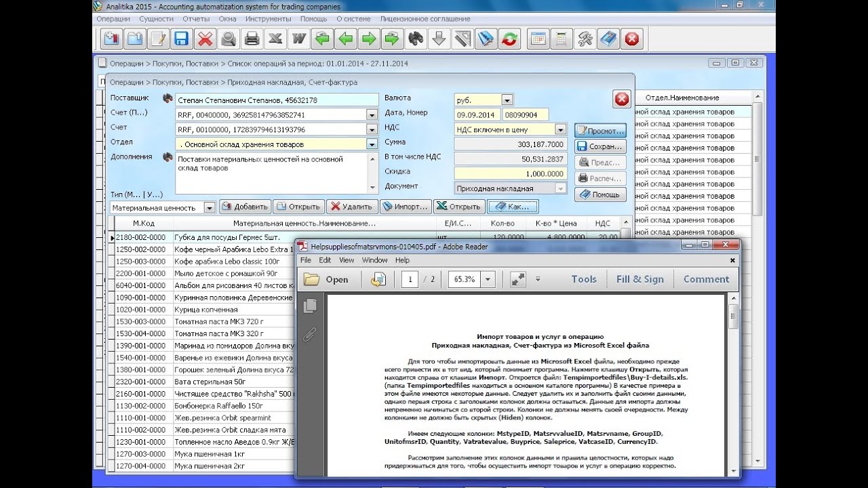The height and width of the screenshot is (488, 868).
Task: Click the Как... button
Action: [513, 207]
